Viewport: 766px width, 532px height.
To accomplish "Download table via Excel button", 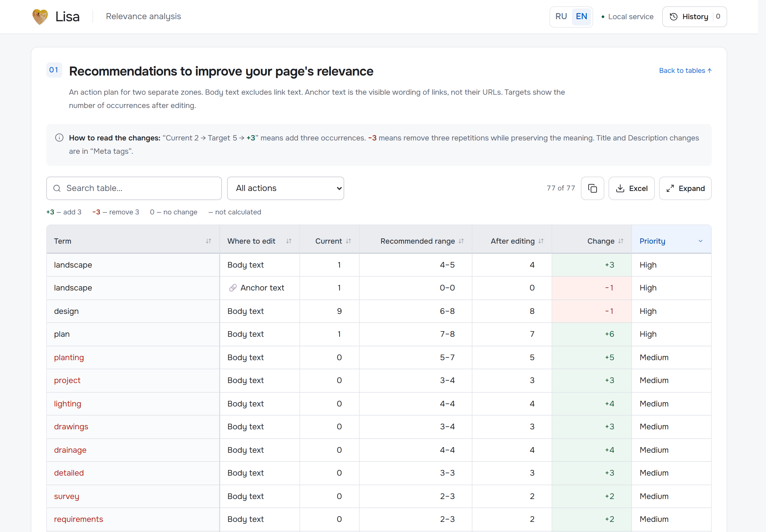I will [631, 188].
